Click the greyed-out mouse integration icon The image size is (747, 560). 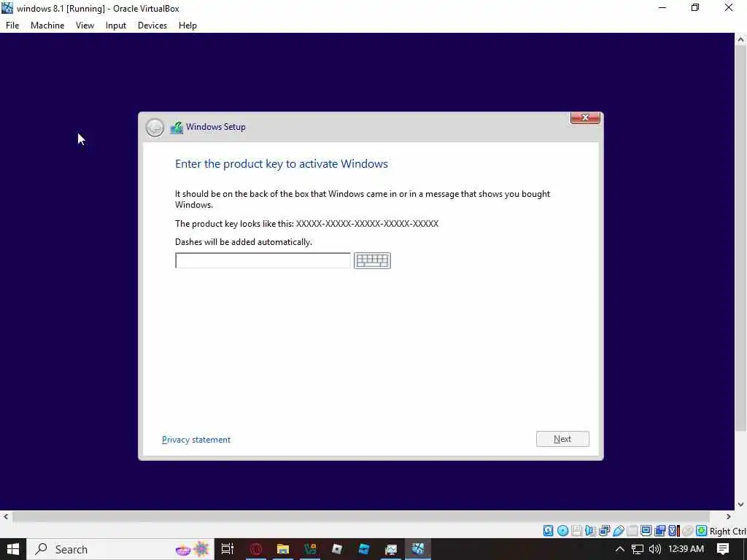click(687, 531)
